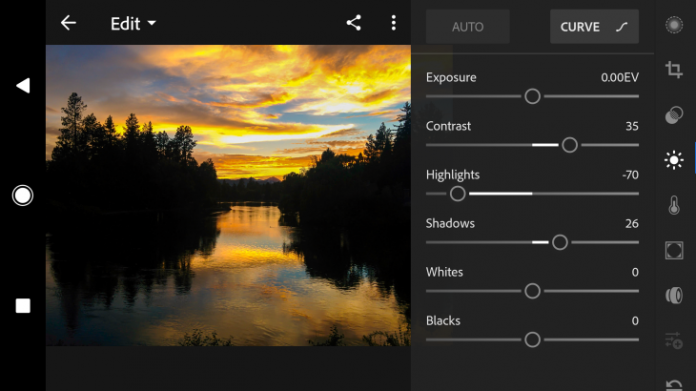Open the Edit mode dropdown

coord(133,24)
